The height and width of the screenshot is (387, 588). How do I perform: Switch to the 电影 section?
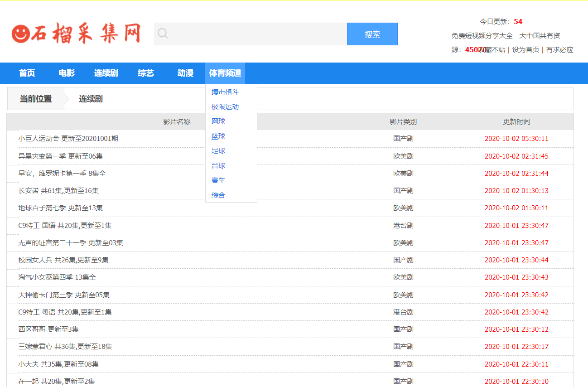(x=66, y=73)
